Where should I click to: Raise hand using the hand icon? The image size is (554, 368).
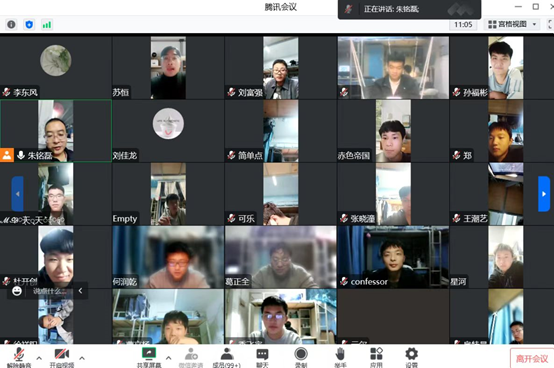tap(340, 357)
